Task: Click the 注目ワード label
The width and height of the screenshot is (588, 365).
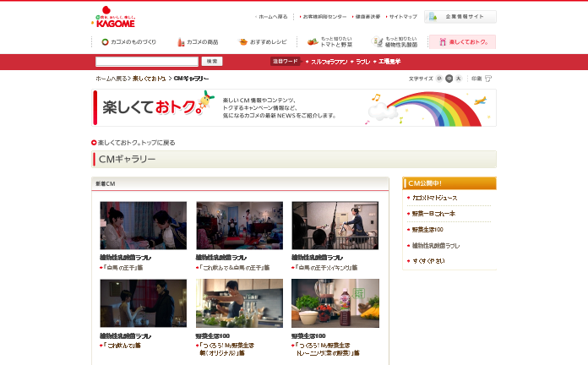Action: coord(285,61)
